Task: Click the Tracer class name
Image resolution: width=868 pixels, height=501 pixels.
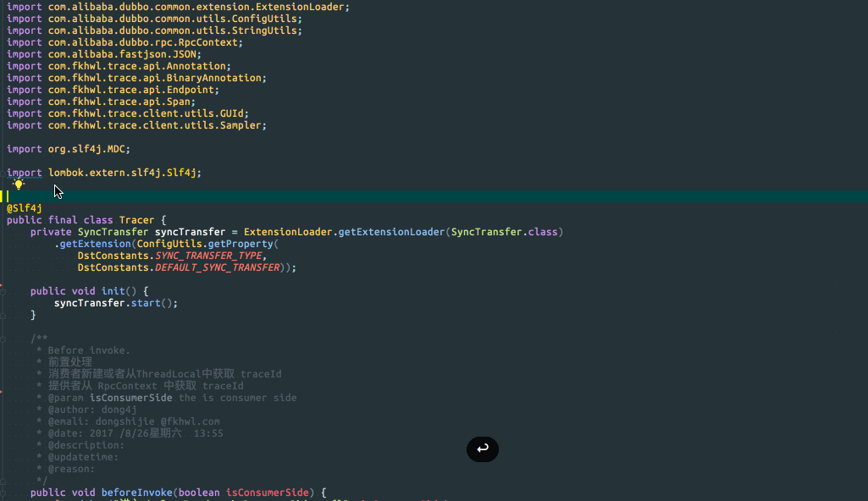Action: (136, 220)
